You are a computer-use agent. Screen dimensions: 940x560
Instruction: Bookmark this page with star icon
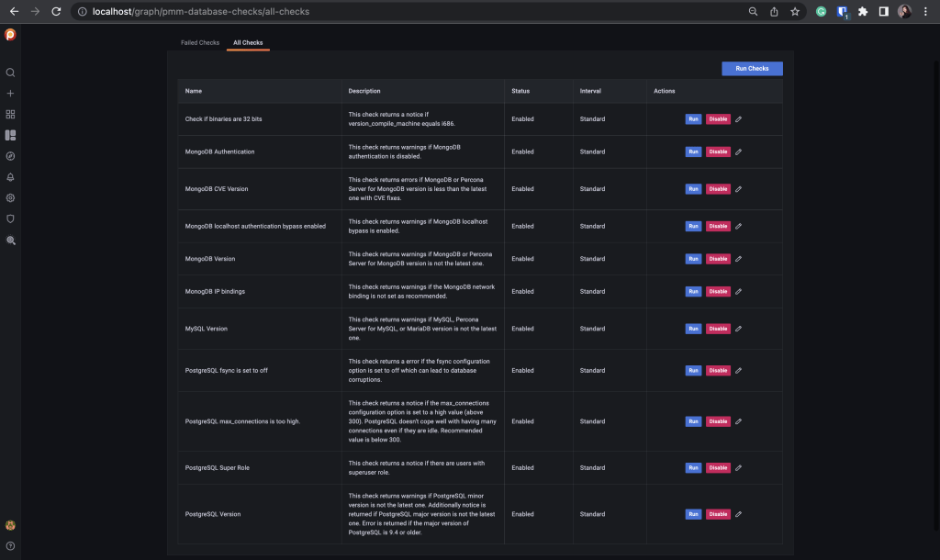(x=795, y=11)
